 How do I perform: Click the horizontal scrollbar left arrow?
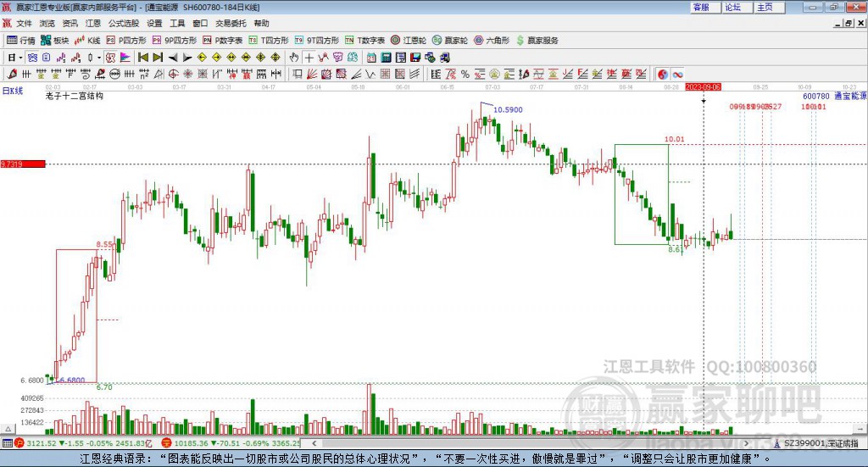[x=314, y=443]
